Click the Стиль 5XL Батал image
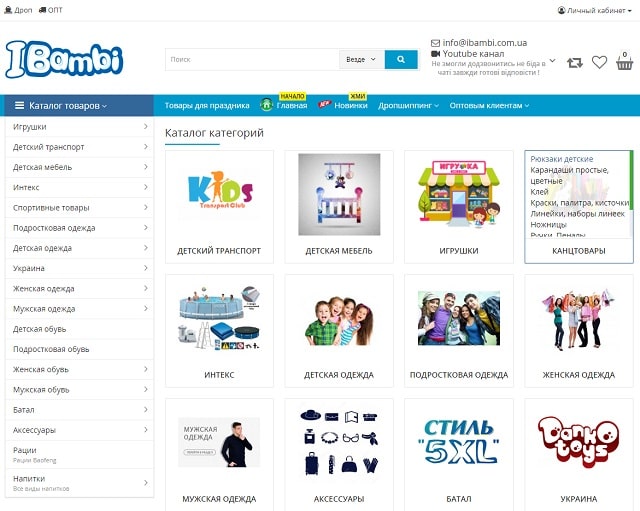This screenshot has width=640, height=511. (x=459, y=442)
